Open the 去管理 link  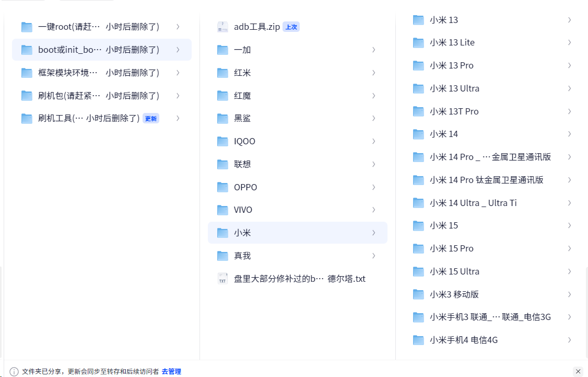(x=171, y=371)
